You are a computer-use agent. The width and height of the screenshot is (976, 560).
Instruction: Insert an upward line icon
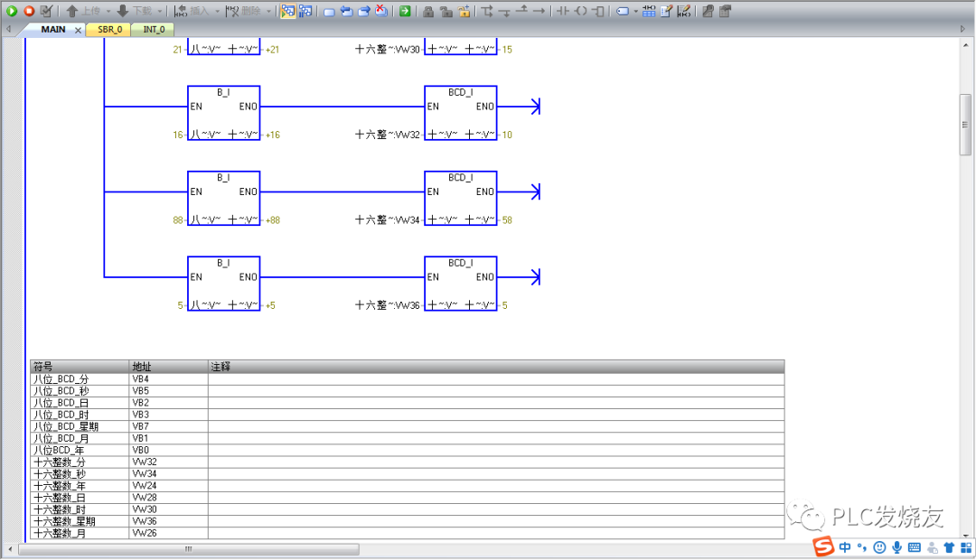coord(521,10)
